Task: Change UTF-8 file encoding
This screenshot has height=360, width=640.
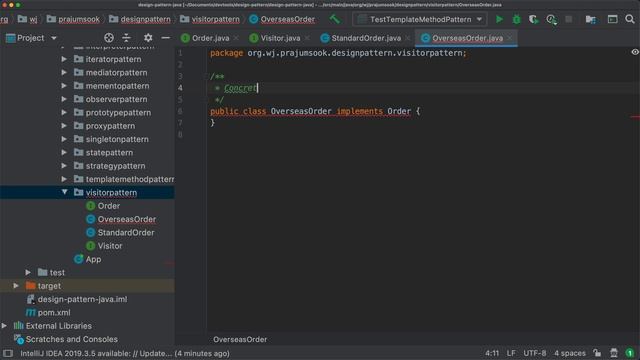Action: click(x=534, y=353)
